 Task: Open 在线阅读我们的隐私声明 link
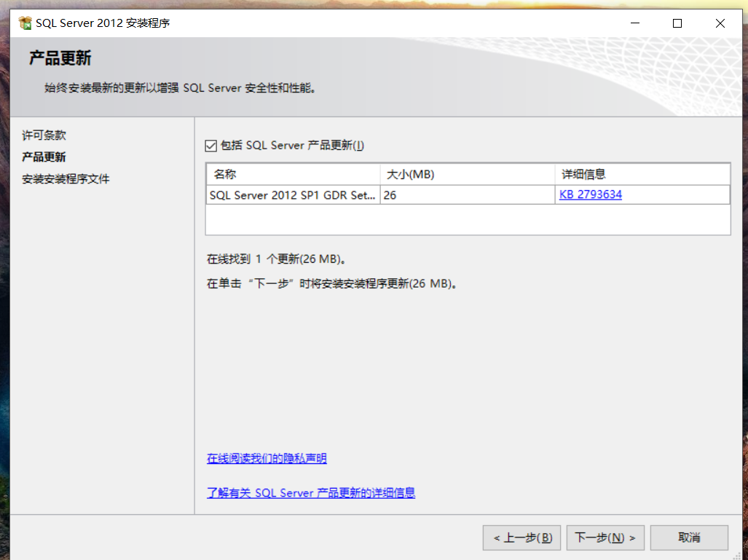point(267,458)
